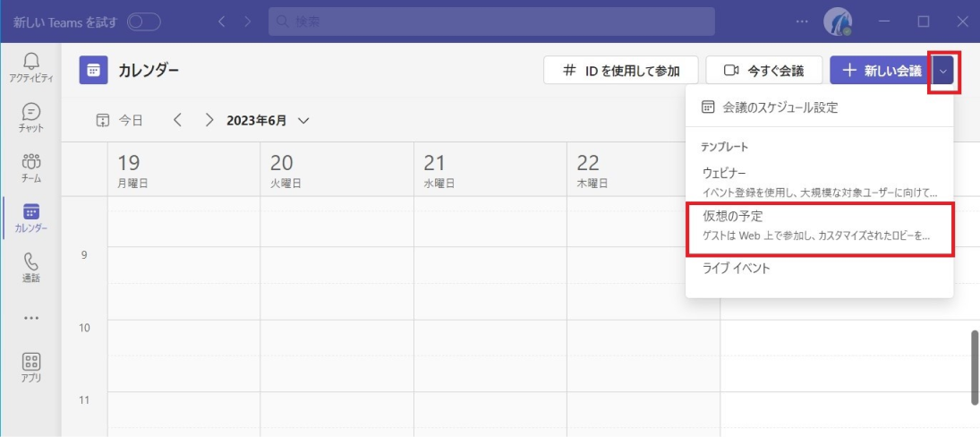Collapse the 新しい会議 dropdown arrow
This screenshot has height=437, width=980.
(x=943, y=71)
